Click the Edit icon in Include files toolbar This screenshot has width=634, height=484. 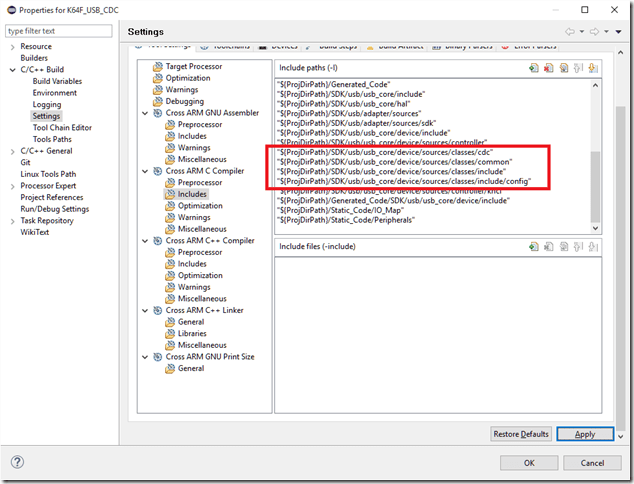pyautogui.click(x=564, y=247)
